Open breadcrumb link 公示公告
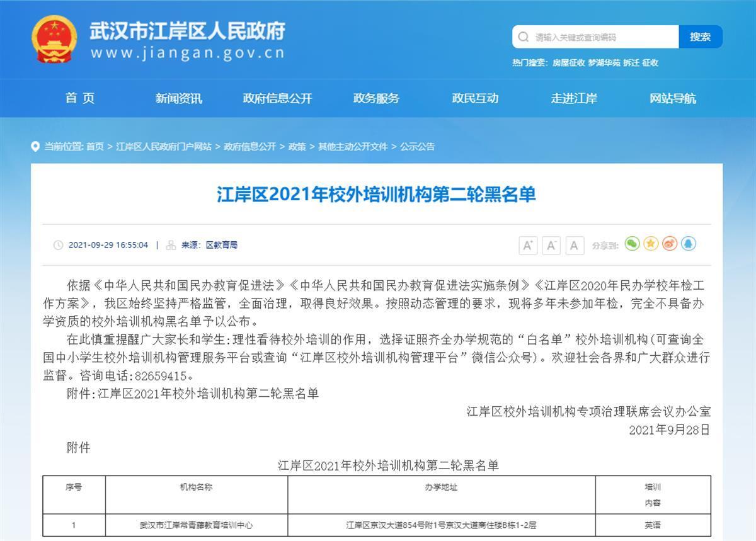Screen dimensions: 756x541 pos(417,147)
